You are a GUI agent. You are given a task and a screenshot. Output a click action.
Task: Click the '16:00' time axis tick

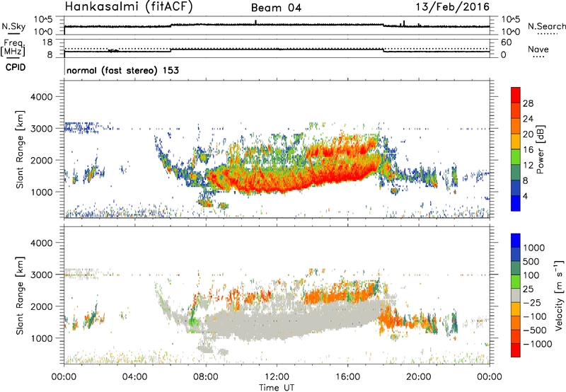click(348, 377)
